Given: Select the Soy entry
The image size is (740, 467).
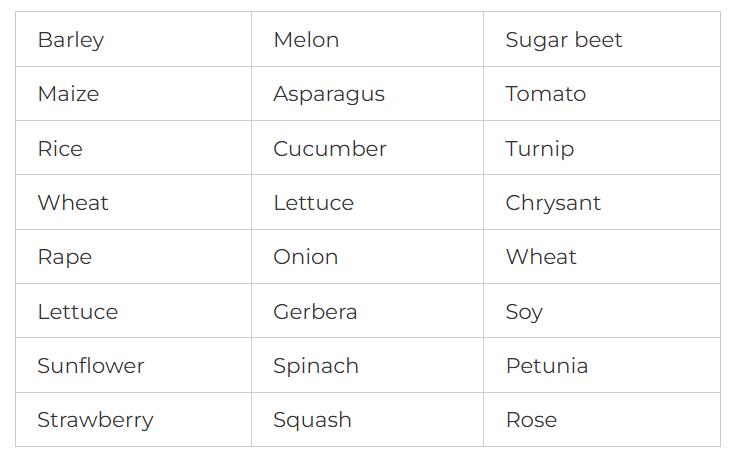Looking at the screenshot, I should [x=524, y=312].
